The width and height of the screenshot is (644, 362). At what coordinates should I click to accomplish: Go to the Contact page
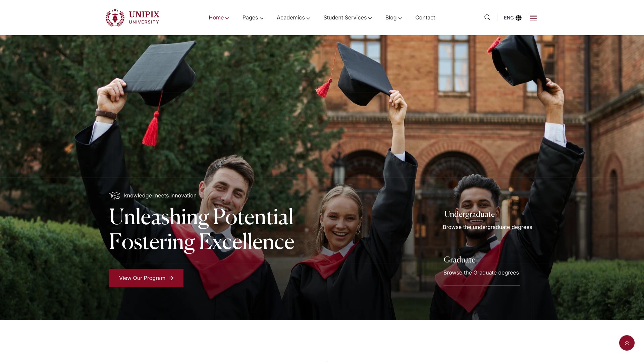tap(425, 18)
